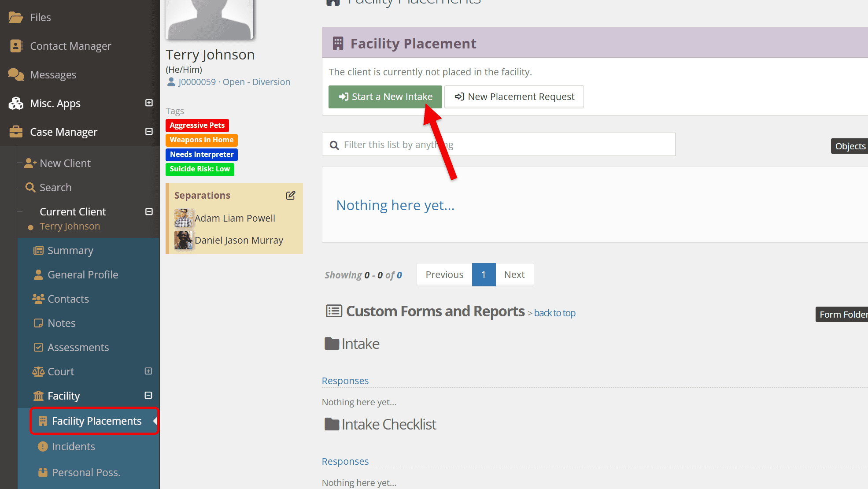Click the Needs Interpreter tag
The height and width of the screenshot is (489, 868).
tap(201, 154)
